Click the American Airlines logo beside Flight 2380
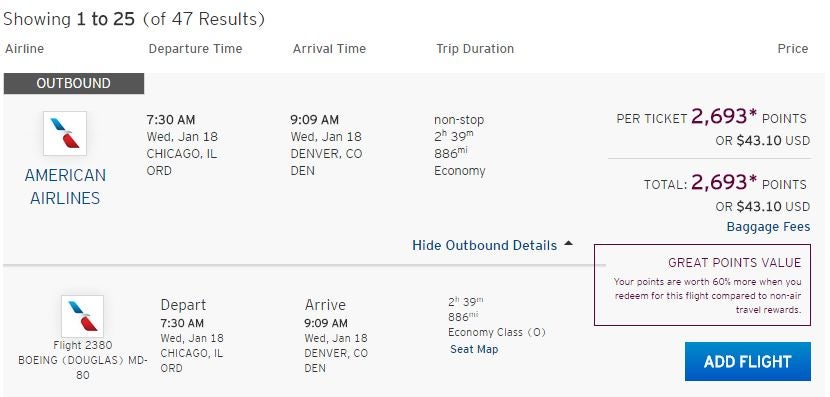The image size is (830, 397). click(82, 317)
